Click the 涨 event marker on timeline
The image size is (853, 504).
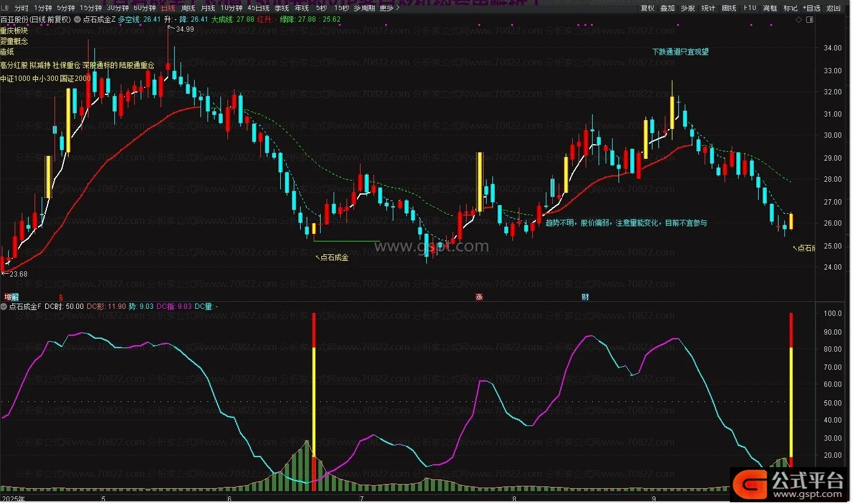(x=479, y=297)
